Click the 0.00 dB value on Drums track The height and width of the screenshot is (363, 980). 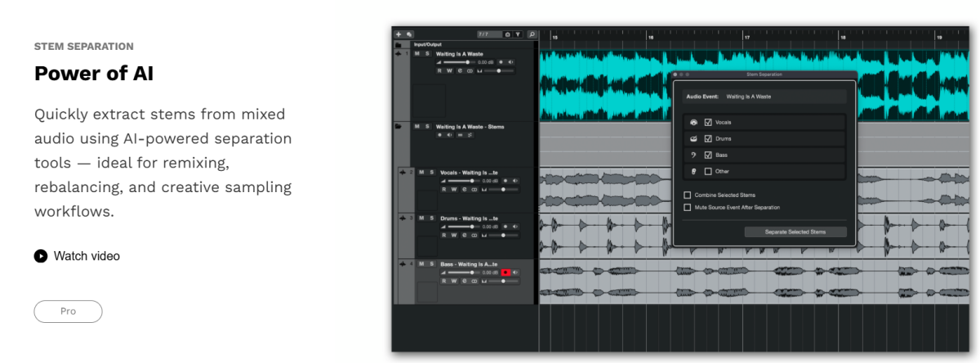490,226
